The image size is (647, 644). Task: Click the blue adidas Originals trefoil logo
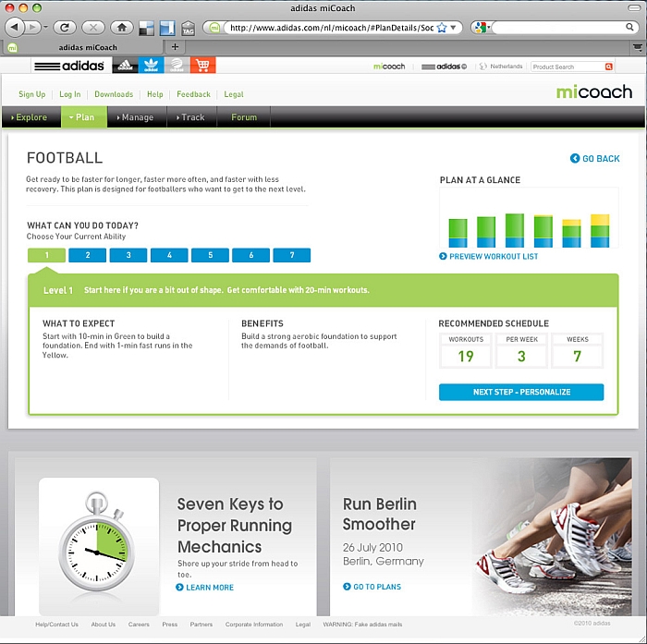click(151, 66)
